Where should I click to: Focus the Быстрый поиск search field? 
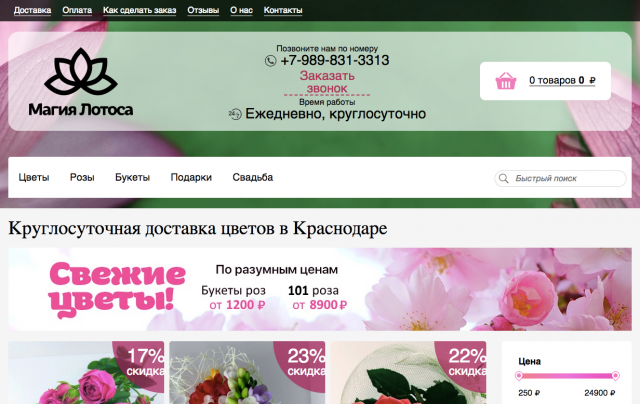coord(560,178)
